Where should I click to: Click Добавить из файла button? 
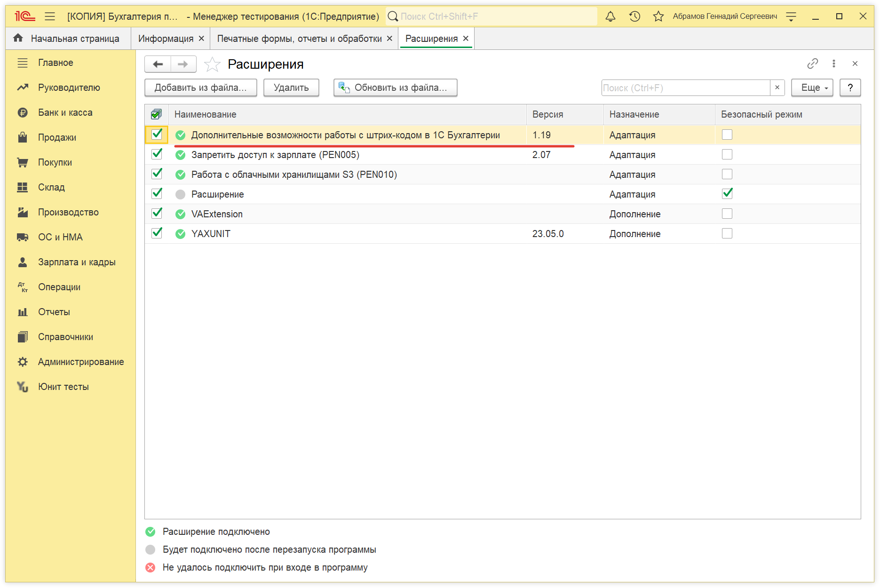(x=201, y=87)
